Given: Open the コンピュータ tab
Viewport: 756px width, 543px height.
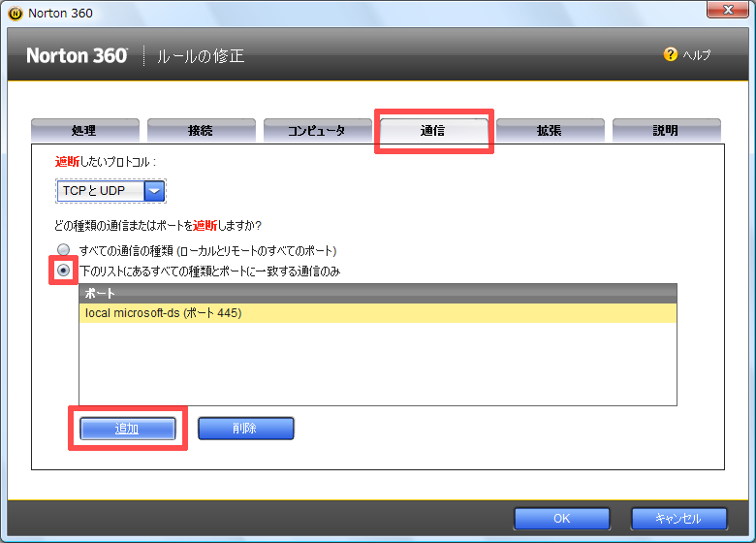Looking at the screenshot, I should click(x=316, y=131).
